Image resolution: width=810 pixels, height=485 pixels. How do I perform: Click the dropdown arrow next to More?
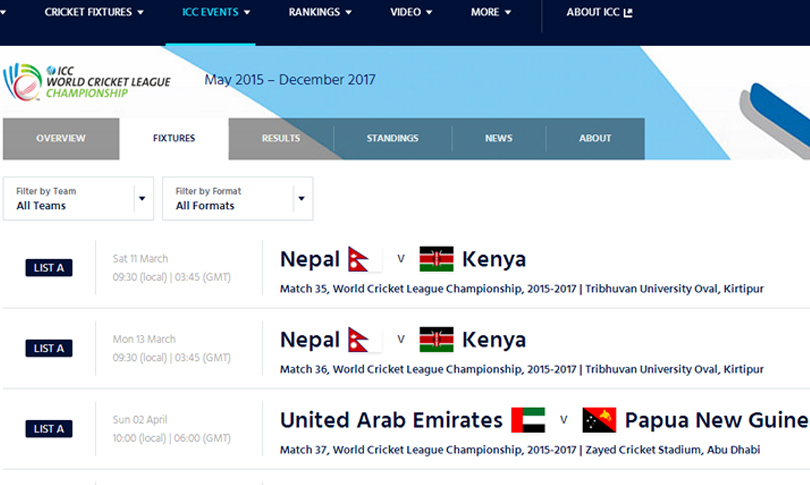tap(507, 12)
